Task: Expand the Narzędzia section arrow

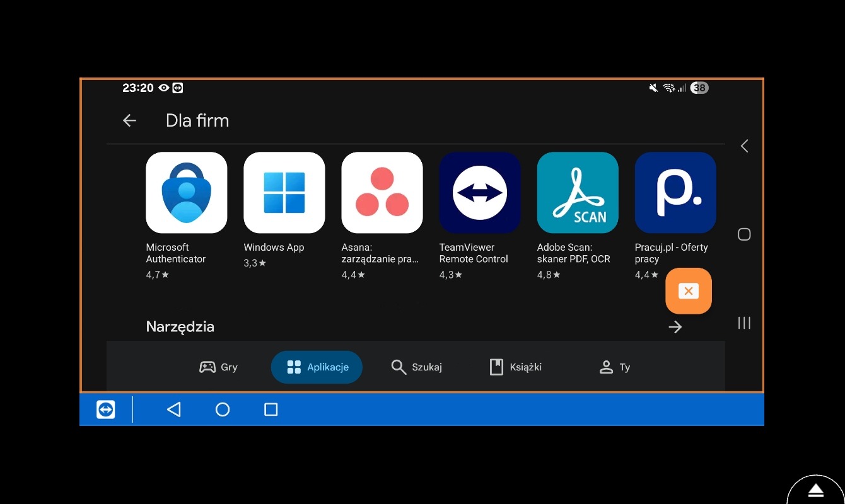Action: [675, 327]
